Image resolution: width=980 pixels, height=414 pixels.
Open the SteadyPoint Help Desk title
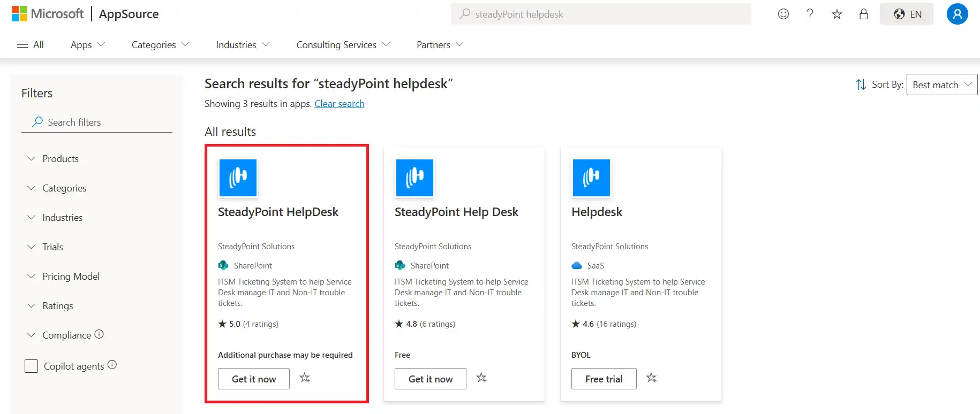click(456, 212)
